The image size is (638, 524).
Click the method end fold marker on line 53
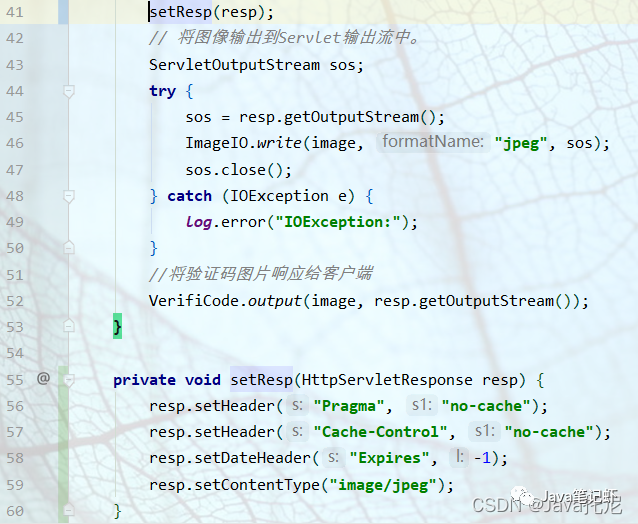pos(69,326)
